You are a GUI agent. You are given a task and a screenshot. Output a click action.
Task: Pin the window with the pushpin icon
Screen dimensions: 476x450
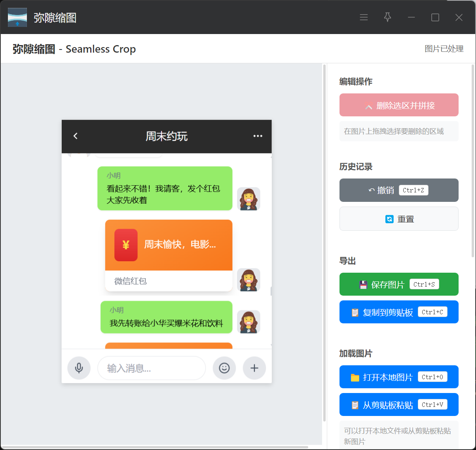387,17
